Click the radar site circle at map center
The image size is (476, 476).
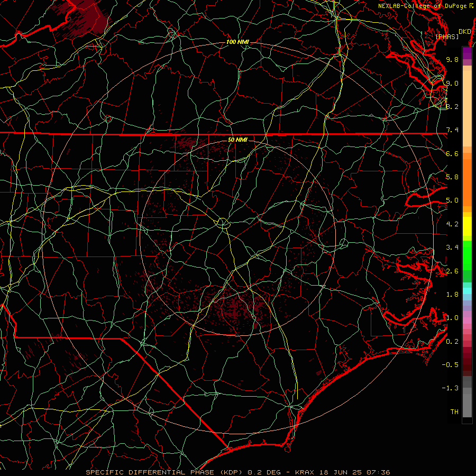[223, 223]
